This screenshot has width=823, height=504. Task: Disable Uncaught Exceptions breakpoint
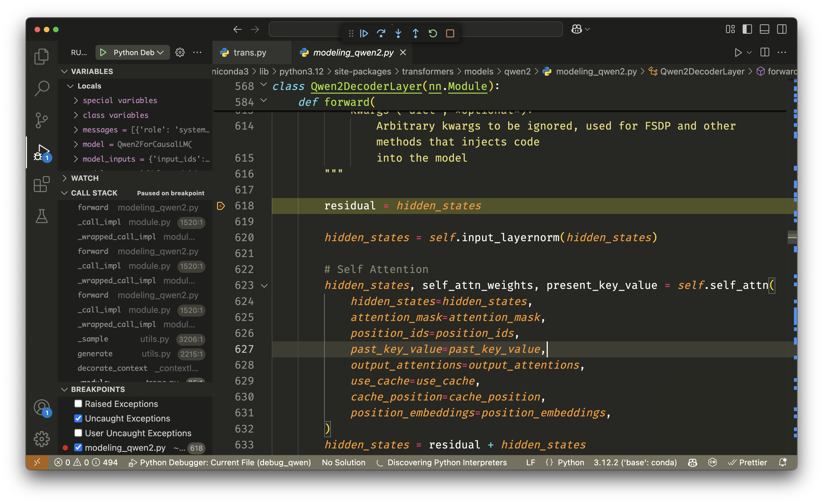[78, 418]
